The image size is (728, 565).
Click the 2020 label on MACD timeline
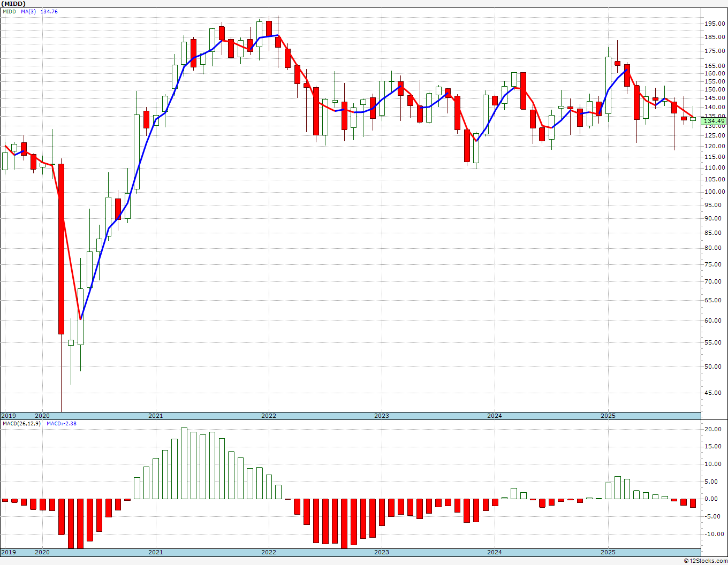pos(42,552)
